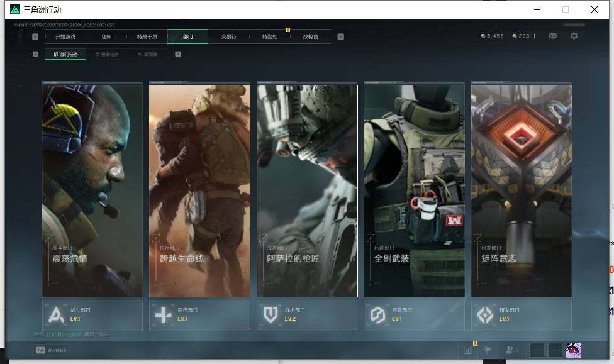Click the Delta Force logo in title bar
The image size is (614, 364).
point(15,9)
